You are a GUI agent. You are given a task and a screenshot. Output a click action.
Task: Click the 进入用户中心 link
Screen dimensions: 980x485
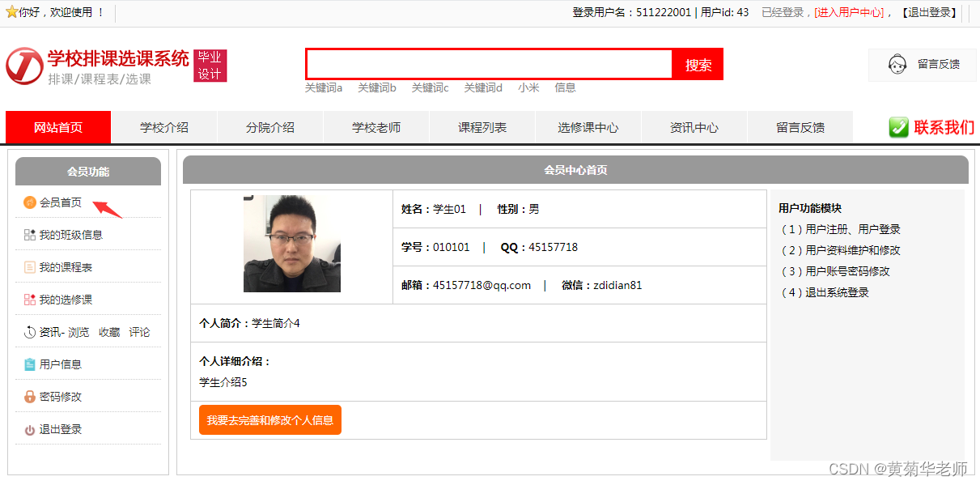[x=849, y=12]
